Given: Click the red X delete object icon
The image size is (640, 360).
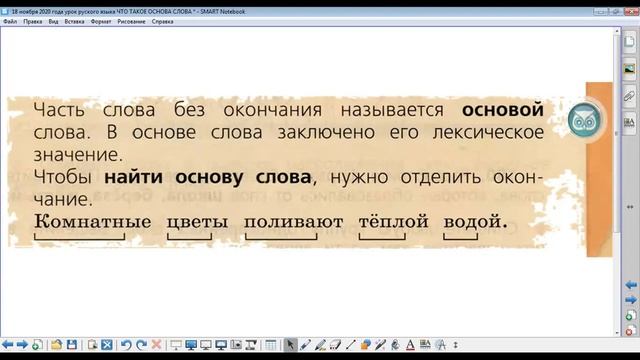Looking at the screenshot, I should [x=156, y=345].
